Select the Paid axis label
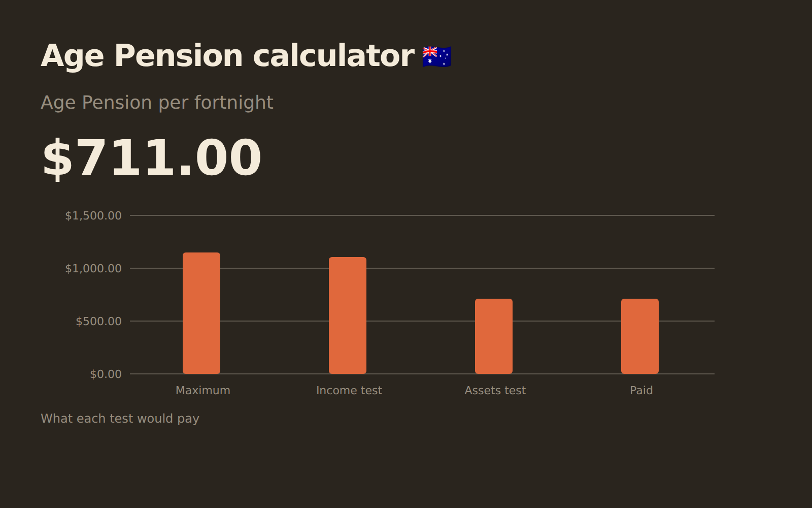This screenshot has height=508, width=812. point(641,390)
